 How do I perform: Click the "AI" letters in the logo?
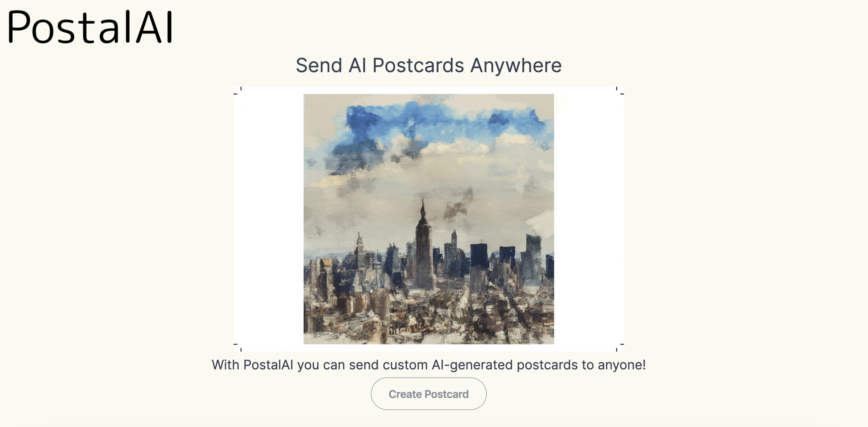pyautogui.click(x=155, y=27)
